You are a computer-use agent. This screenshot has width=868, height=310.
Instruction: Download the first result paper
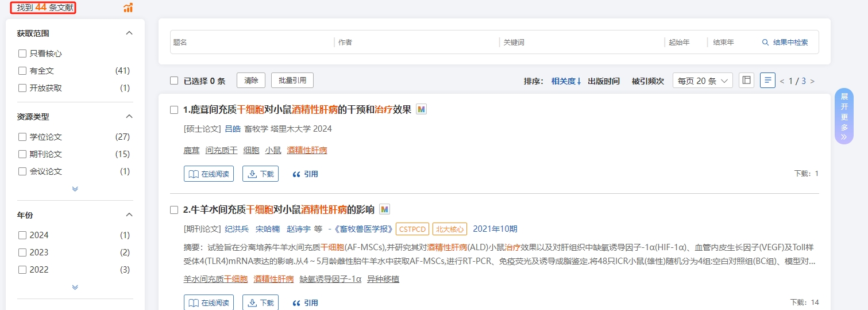[260, 174]
